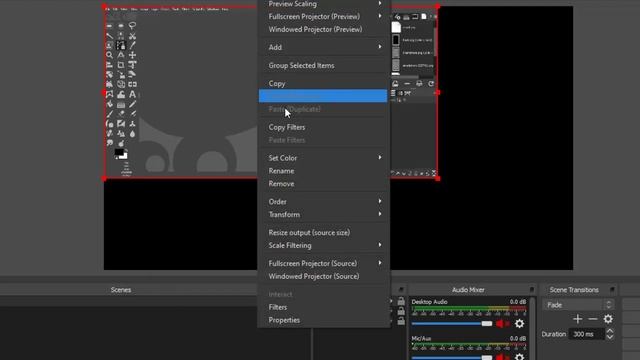Viewport: 640px width, 360px height.
Task: Toggle the bottom source lock icon
Action: (401, 321)
